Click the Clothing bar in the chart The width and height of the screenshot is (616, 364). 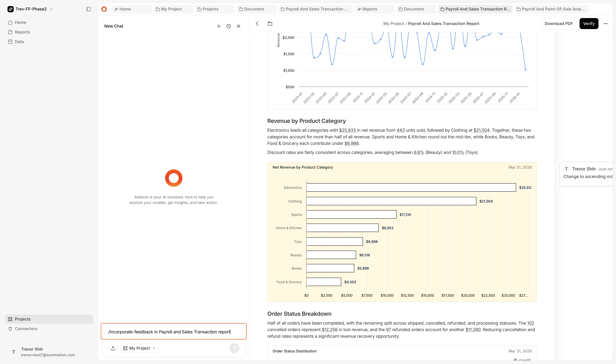point(391,201)
